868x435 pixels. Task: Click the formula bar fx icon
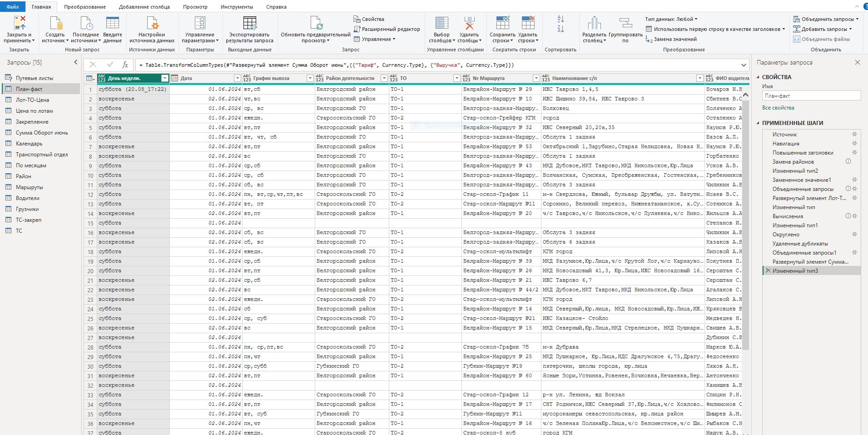point(125,65)
